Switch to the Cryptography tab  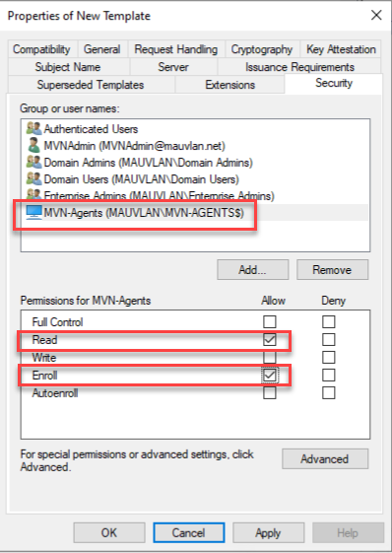(x=262, y=49)
